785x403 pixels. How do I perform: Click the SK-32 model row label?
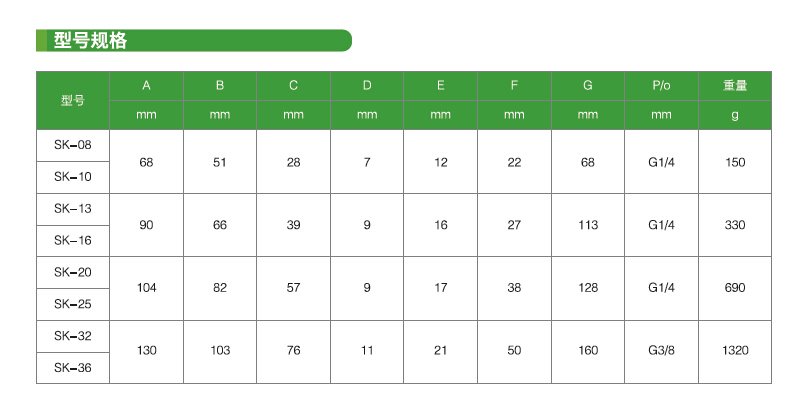[73, 336]
